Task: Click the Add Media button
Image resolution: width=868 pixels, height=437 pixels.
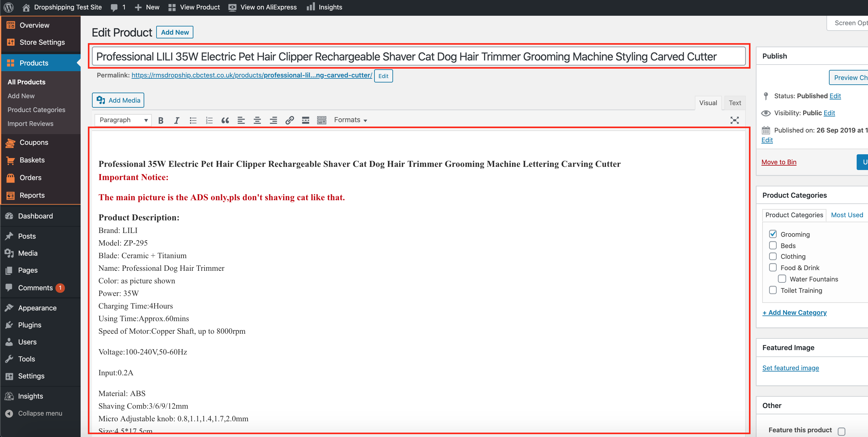Action: (x=118, y=100)
